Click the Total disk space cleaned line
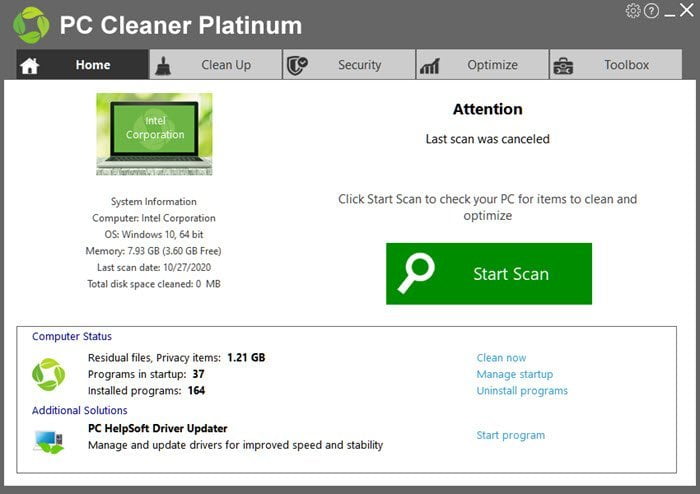This screenshot has height=494, width=700. (154, 284)
